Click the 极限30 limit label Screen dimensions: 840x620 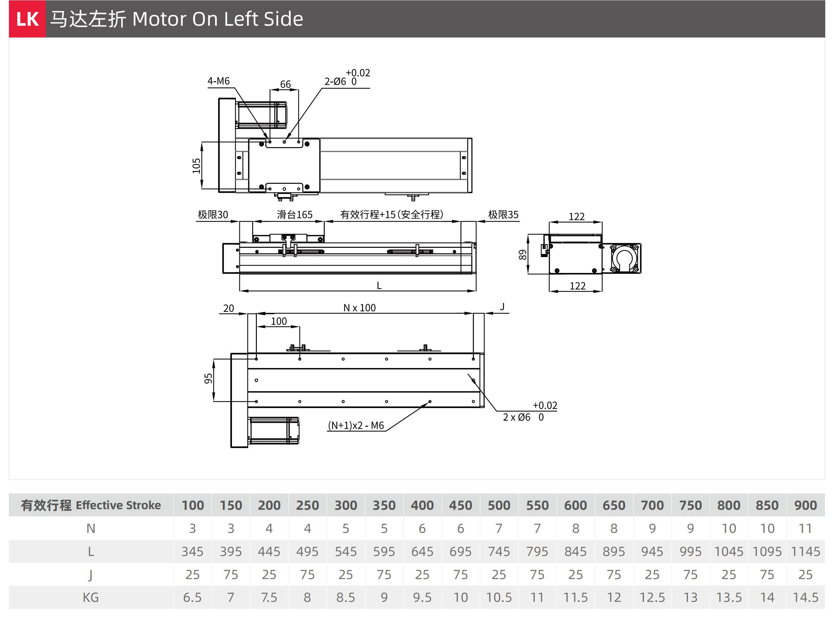213,215
